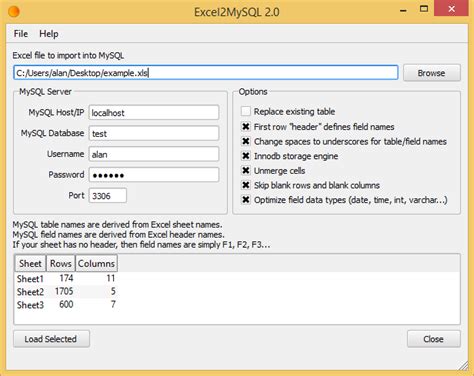Minimize the Excel2MySQL window
Image resolution: width=474 pixels, height=376 pixels.
click(403, 10)
